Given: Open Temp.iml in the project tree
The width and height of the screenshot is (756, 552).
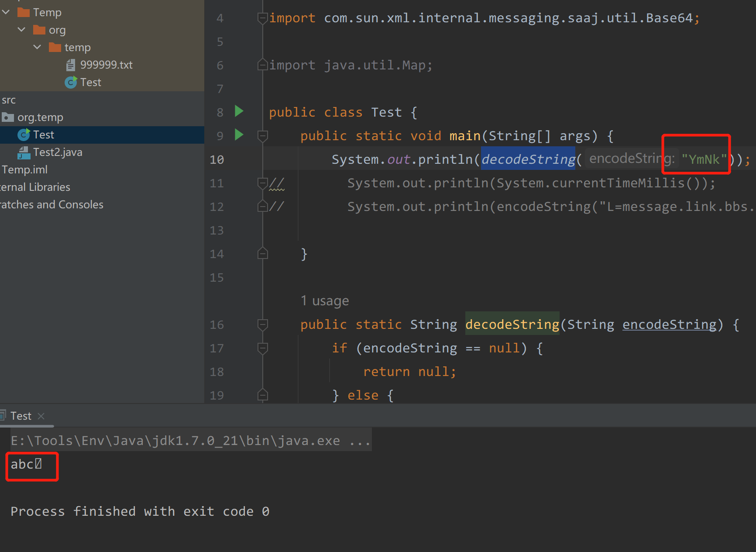Looking at the screenshot, I should point(24,170).
